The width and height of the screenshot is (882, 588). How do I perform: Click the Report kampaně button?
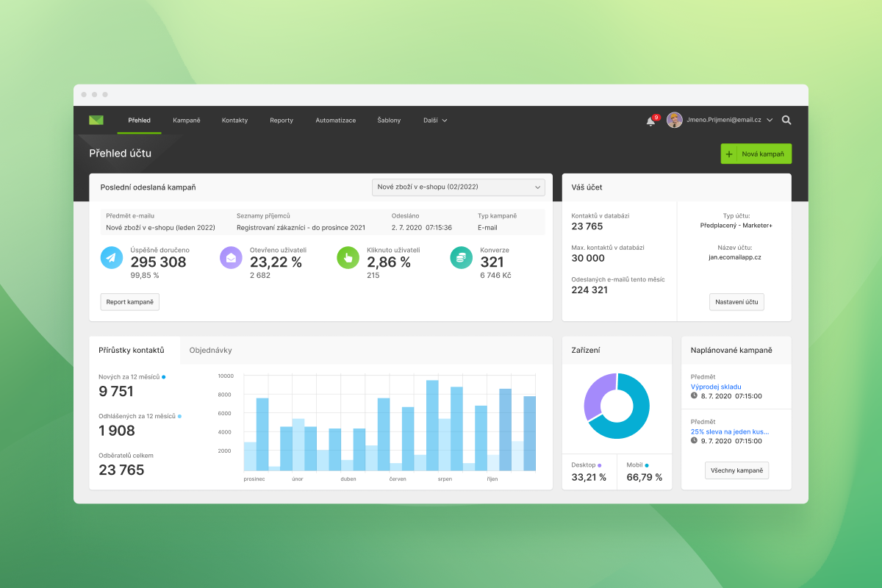coord(130,301)
